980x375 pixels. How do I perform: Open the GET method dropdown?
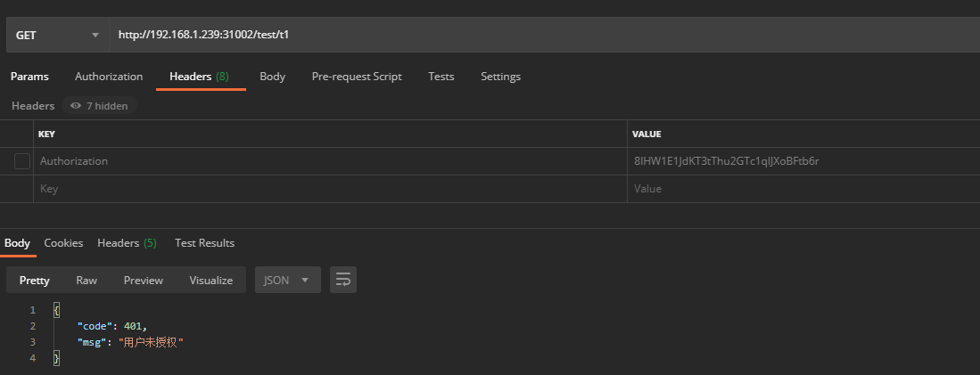[x=56, y=36]
